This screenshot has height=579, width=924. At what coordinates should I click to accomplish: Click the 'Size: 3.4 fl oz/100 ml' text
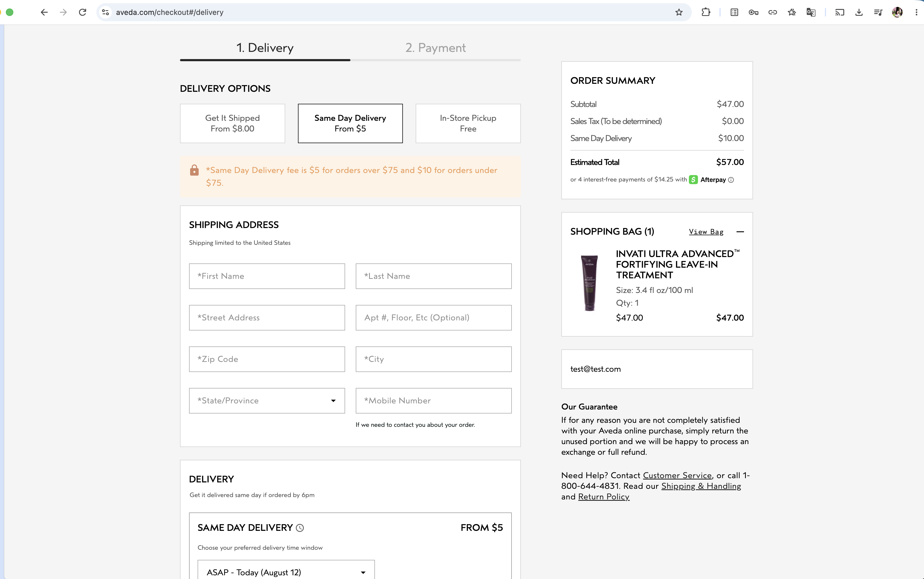pyautogui.click(x=654, y=290)
